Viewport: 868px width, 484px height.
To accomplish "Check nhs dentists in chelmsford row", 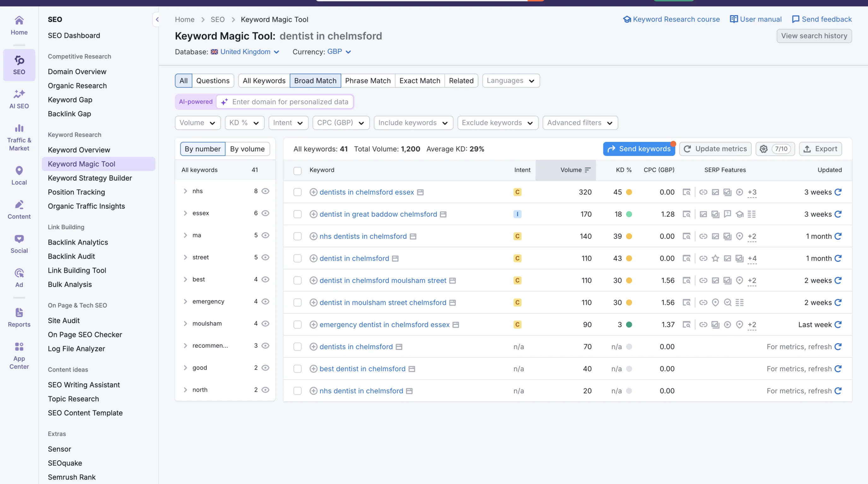I will 297,236.
